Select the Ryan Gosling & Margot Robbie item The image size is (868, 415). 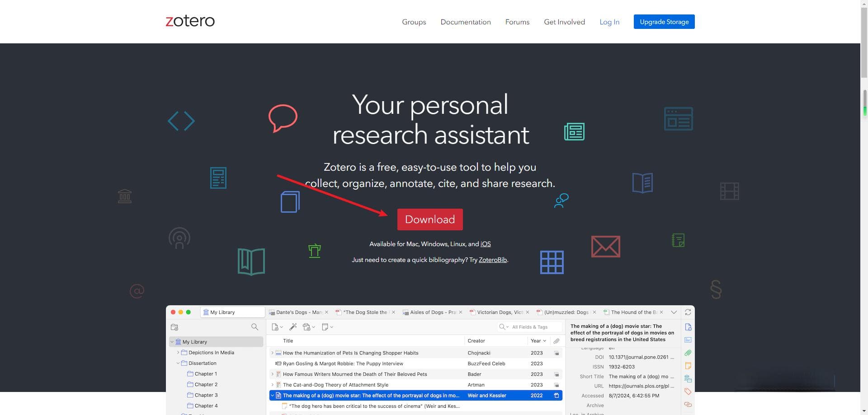pos(415,364)
